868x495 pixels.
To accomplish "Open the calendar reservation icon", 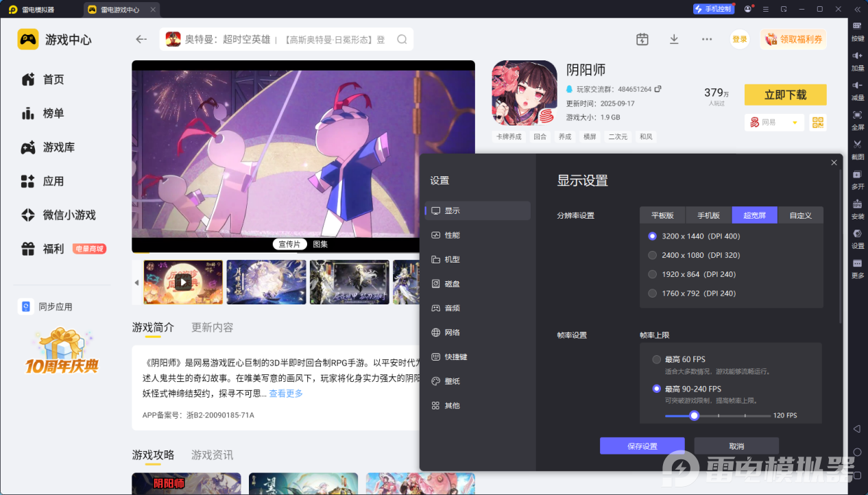I will [642, 39].
